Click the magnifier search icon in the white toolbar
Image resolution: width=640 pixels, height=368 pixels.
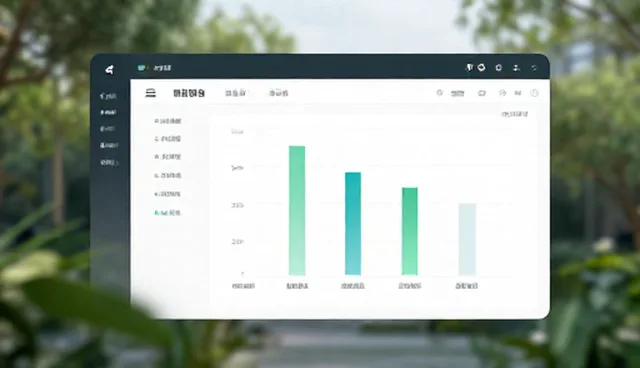click(x=440, y=93)
